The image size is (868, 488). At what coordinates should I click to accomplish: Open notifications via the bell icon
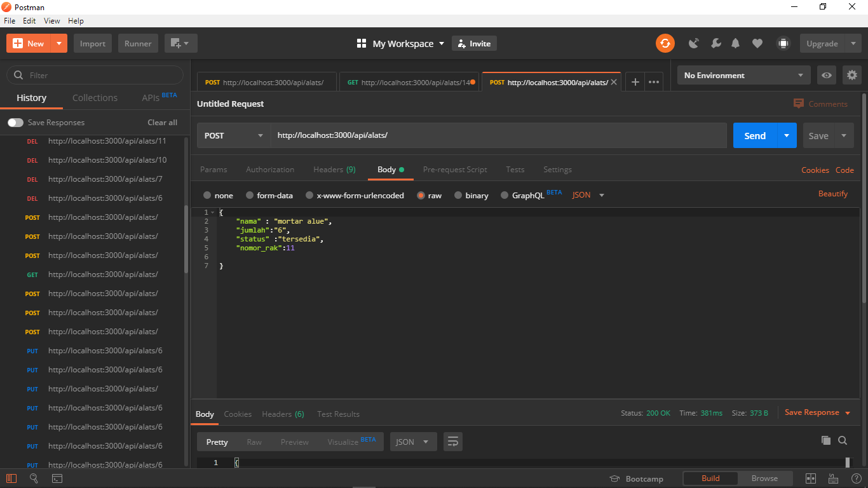[735, 43]
